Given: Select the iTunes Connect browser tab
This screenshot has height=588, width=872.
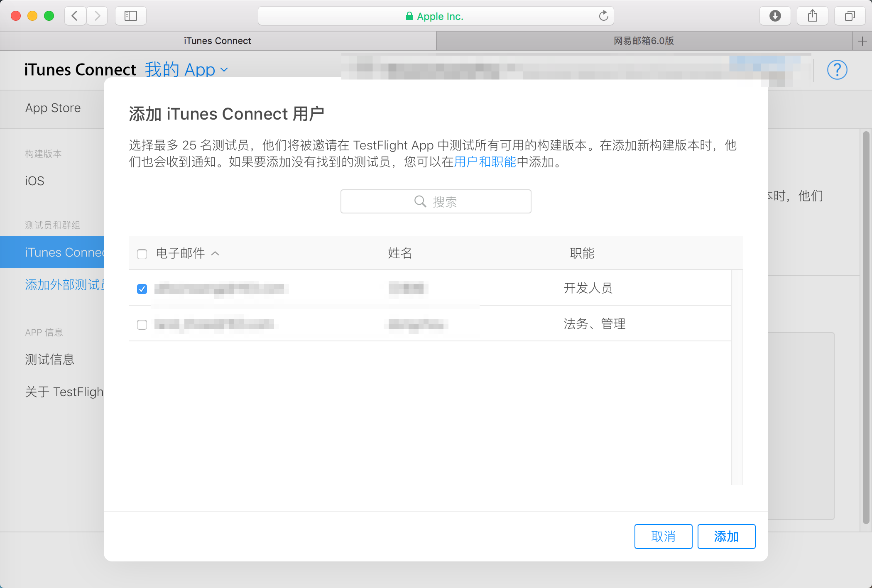Looking at the screenshot, I should click(218, 41).
